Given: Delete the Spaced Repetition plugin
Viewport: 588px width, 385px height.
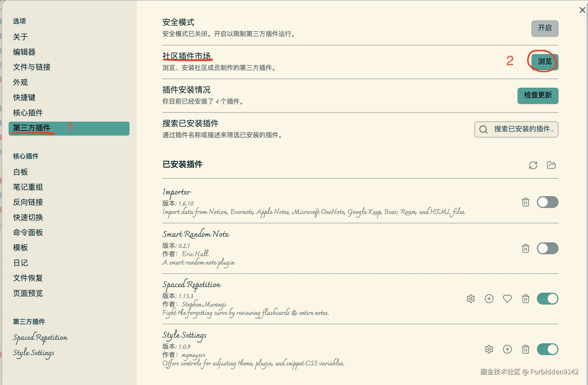Looking at the screenshot, I should coord(526,299).
